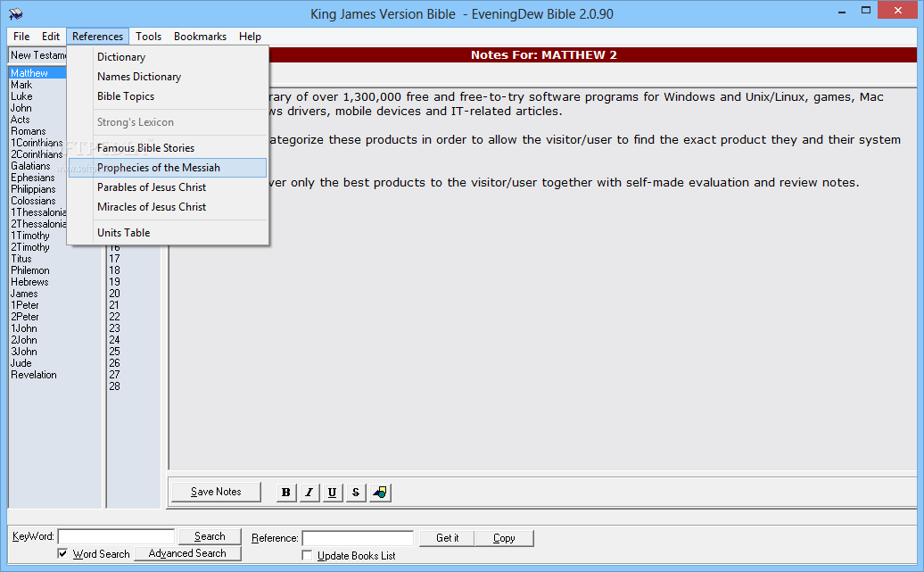
Task: Toggle the Word Search checkbox
Action: [62, 553]
